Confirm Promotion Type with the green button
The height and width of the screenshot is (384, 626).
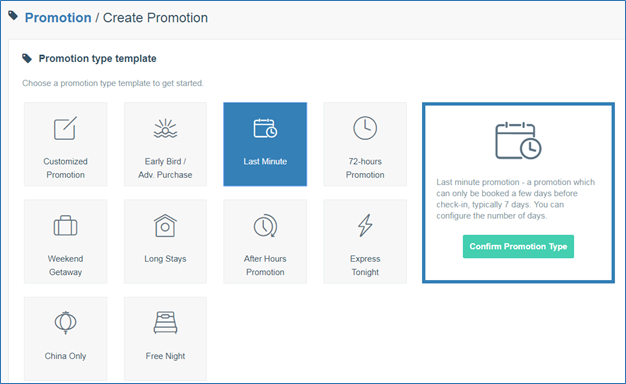518,246
